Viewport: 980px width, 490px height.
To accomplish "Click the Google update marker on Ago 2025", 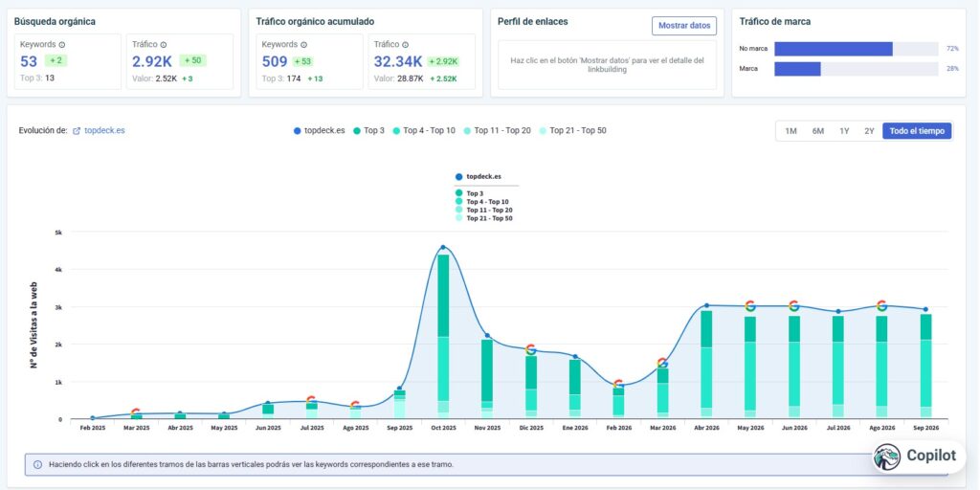I will tap(355, 405).
